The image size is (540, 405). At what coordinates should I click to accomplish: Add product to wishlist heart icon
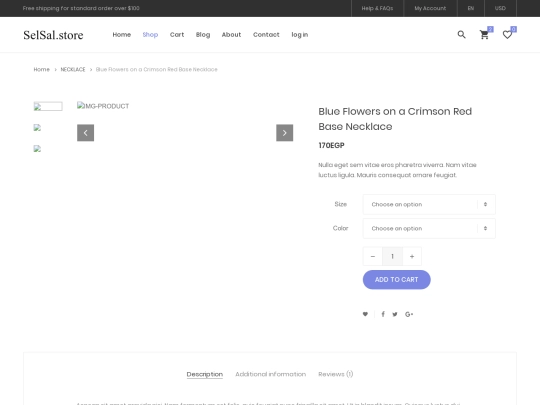[365, 314]
